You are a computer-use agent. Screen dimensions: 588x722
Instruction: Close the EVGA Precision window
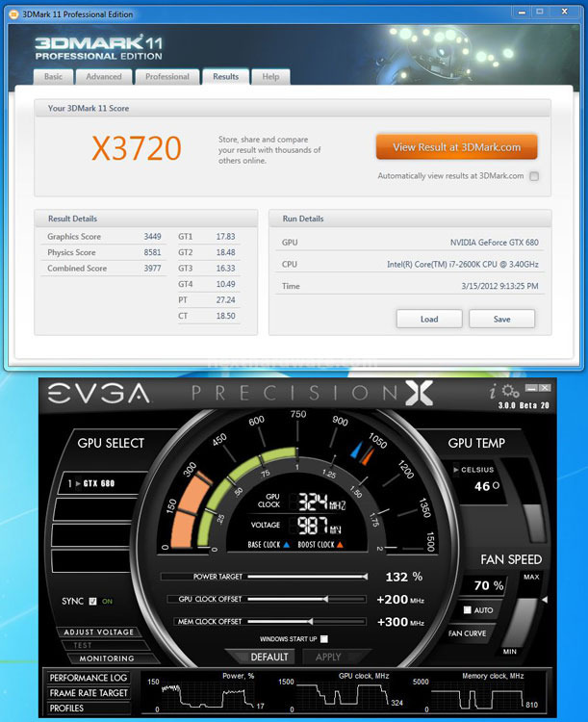(545, 388)
